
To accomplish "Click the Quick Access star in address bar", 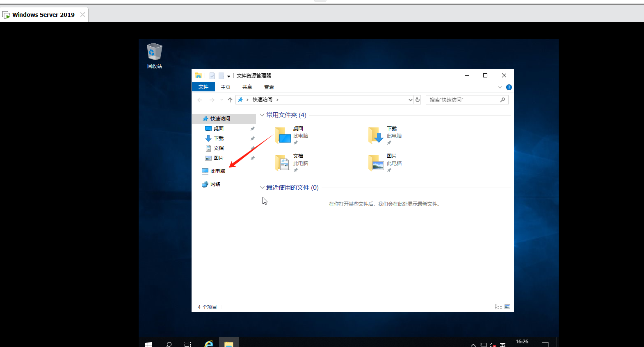I will [241, 100].
